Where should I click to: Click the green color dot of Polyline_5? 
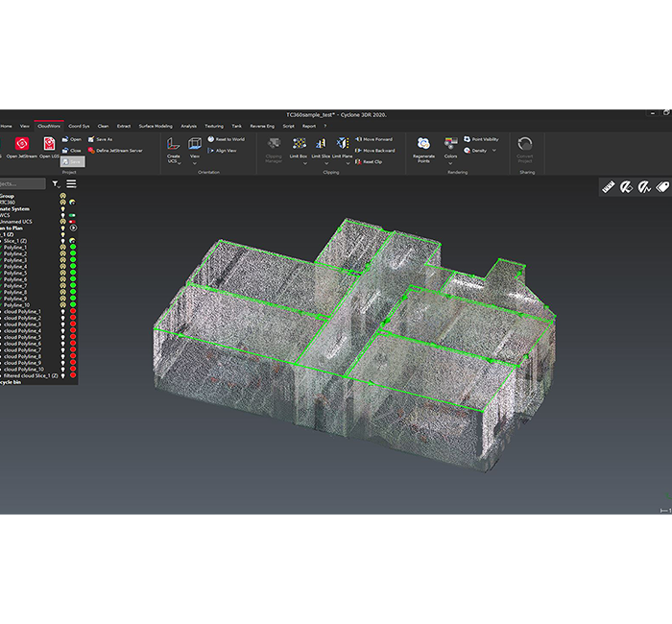(x=73, y=273)
